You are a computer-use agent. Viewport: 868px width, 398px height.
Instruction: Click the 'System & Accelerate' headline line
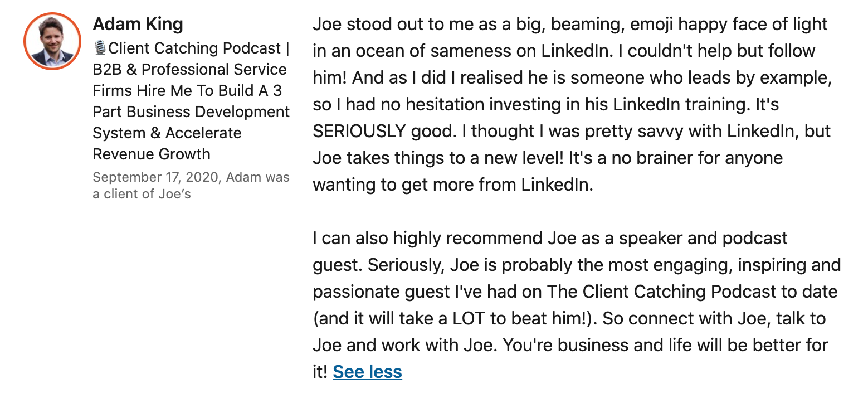[167, 133]
